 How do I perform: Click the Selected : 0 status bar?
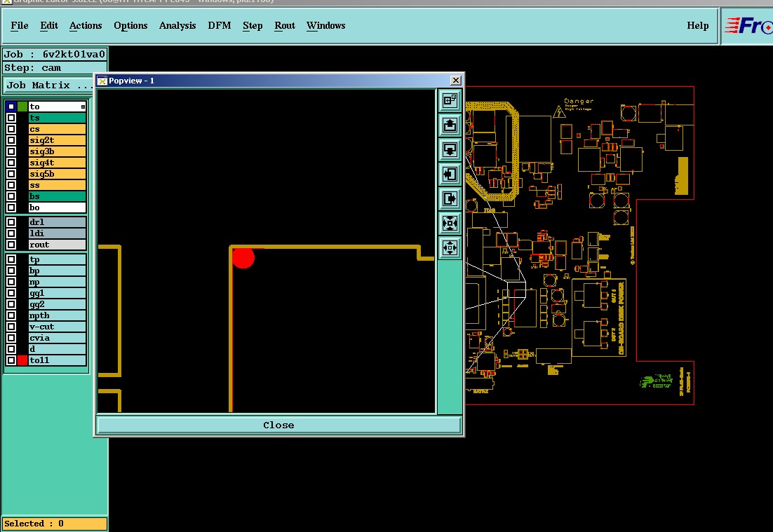55,524
